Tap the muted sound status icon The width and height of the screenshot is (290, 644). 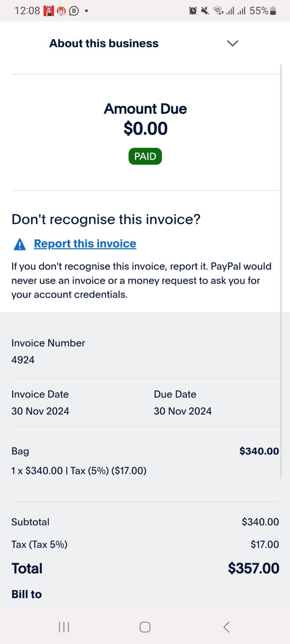coord(204,11)
